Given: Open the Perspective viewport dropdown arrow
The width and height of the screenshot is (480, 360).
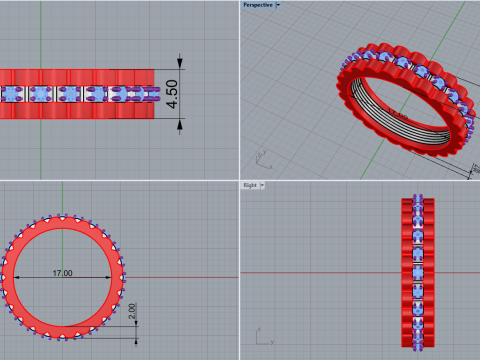Looking at the screenshot, I should 278,5.
